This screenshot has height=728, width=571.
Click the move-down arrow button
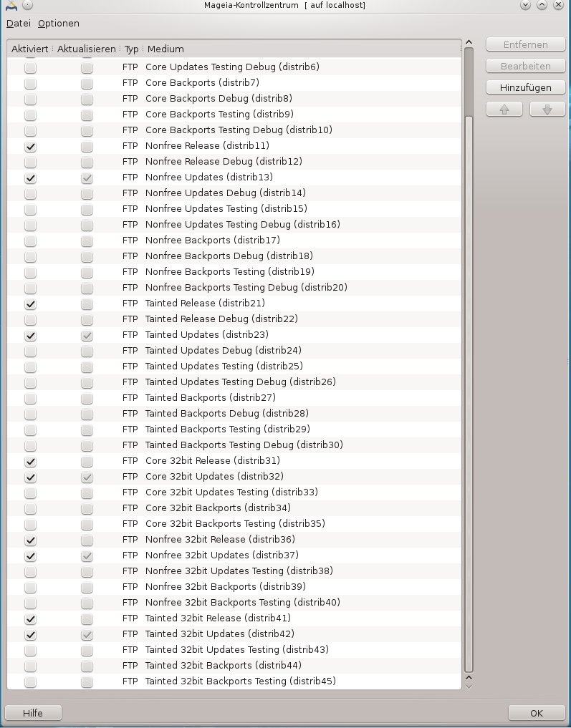547,109
